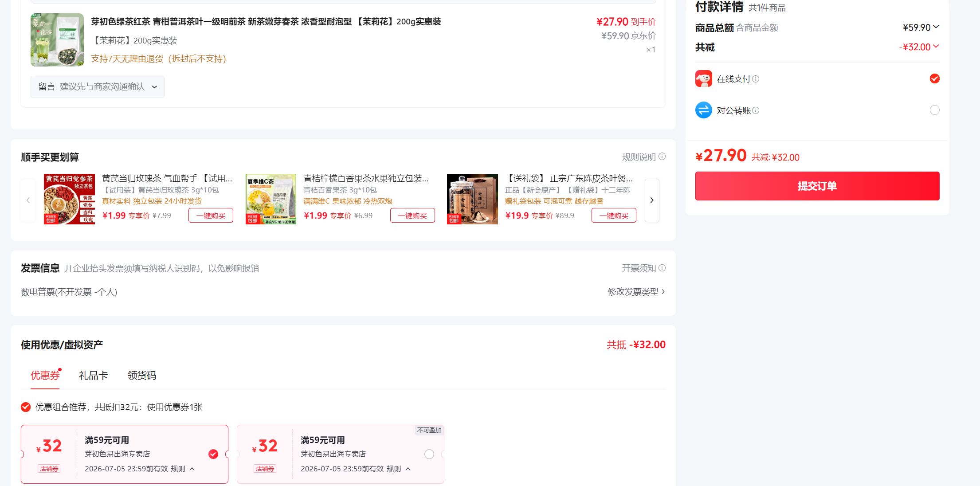Click the 支持7天无理由退货 notice
Image resolution: width=980 pixels, height=486 pixels.
click(158, 59)
